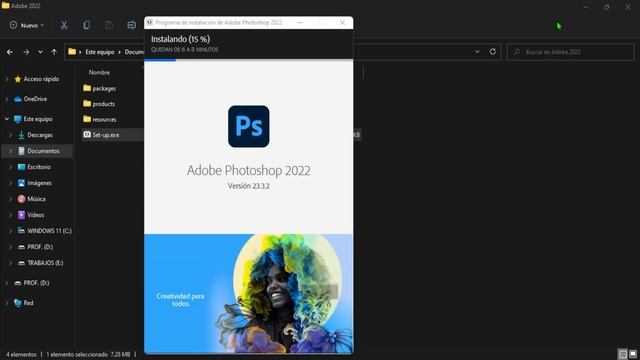Click the Adobe 2022 window folder icon
This screenshot has width=640, height=360.
(x=5, y=5)
